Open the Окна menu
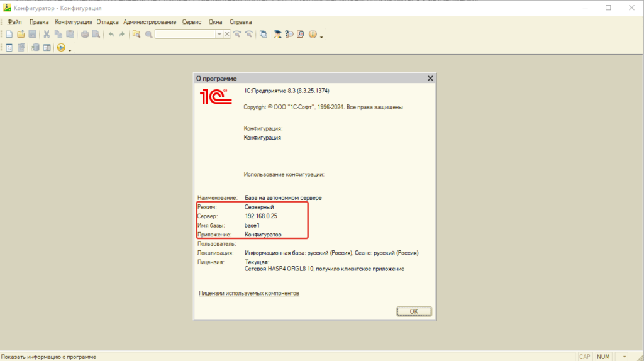 (215, 22)
